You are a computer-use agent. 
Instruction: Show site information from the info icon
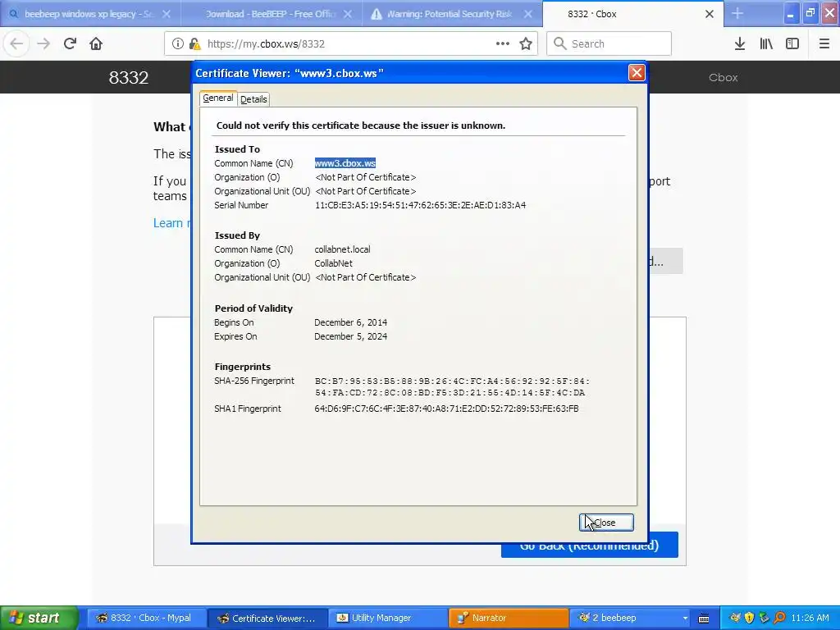coord(177,43)
